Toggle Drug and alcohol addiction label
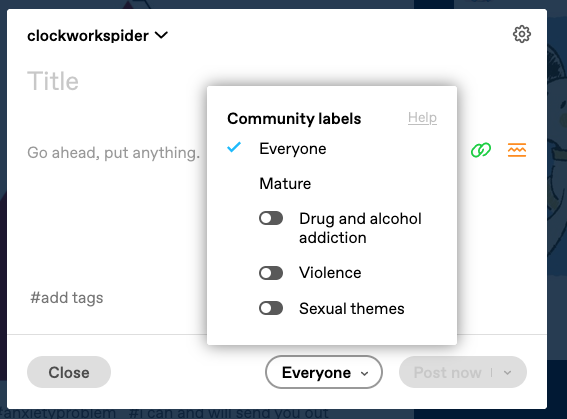Image resolution: width=567 pixels, height=419 pixels. pos(271,218)
